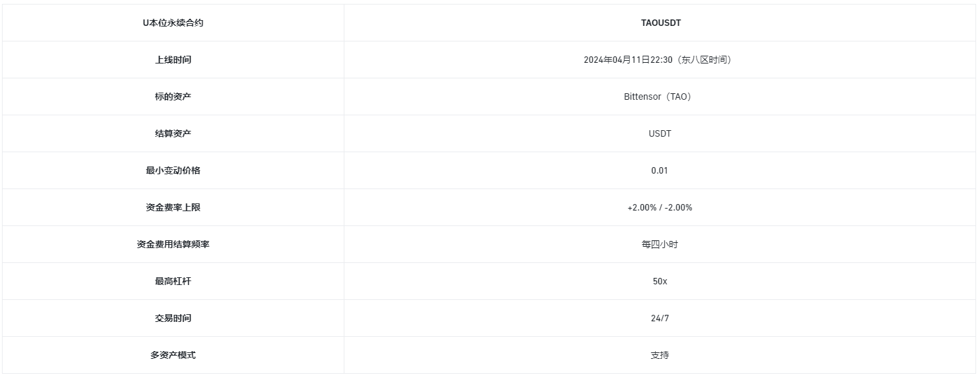This screenshot has height=377, width=980.
Task: Select the +2.00% / -2.00% rate value
Action: (660, 207)
